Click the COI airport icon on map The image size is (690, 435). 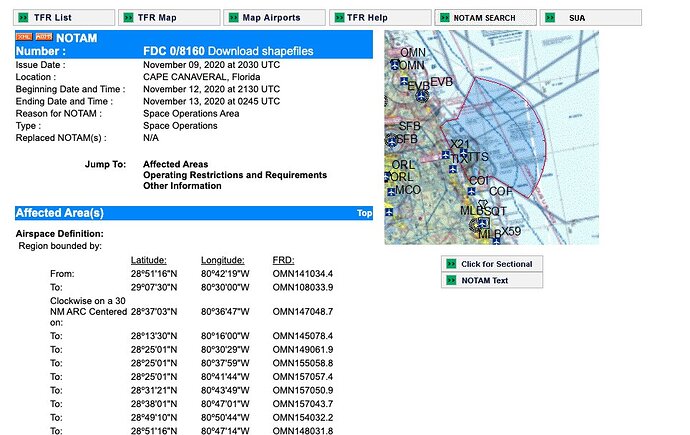(x=471, y=191)
